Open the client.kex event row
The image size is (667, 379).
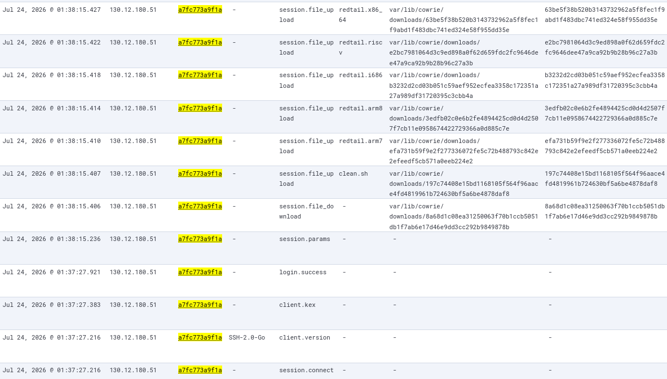334,313
